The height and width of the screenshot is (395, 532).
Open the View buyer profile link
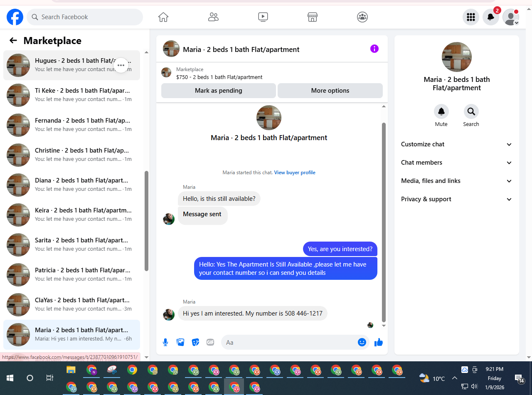(295, 173)
